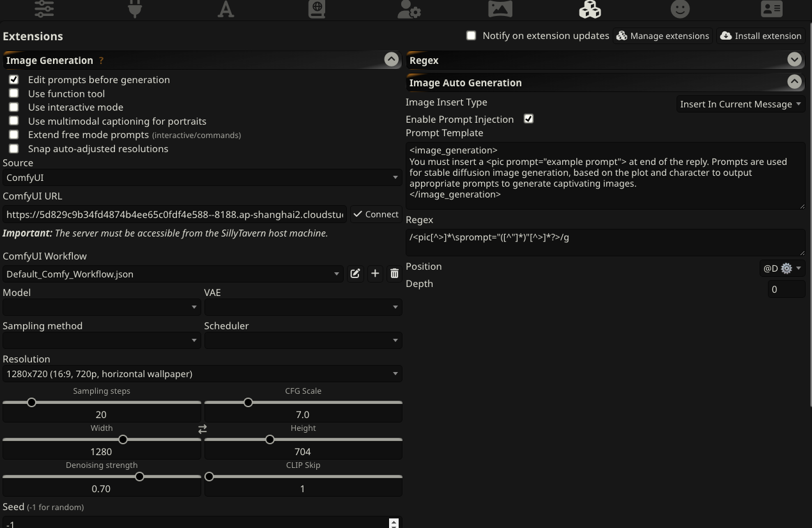This screenshot has height=528, width=812.
Task: Open the backgrounds image icon
Action: [500, 8]
